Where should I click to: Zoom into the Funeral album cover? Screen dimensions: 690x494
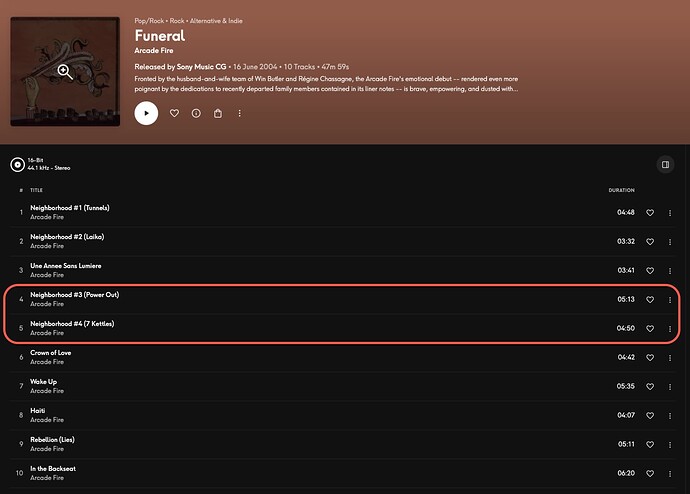point(65,71)
